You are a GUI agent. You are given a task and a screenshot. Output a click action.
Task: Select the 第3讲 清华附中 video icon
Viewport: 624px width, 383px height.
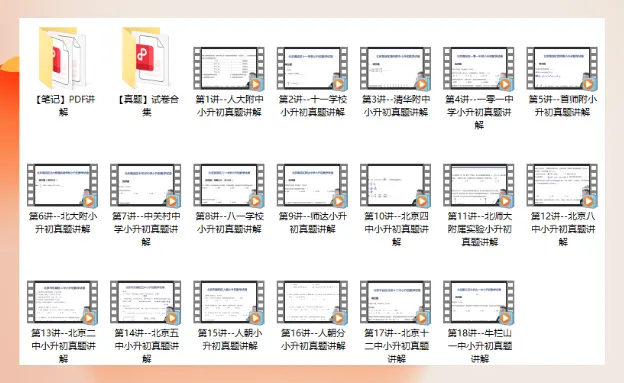(x=396, y=68)
